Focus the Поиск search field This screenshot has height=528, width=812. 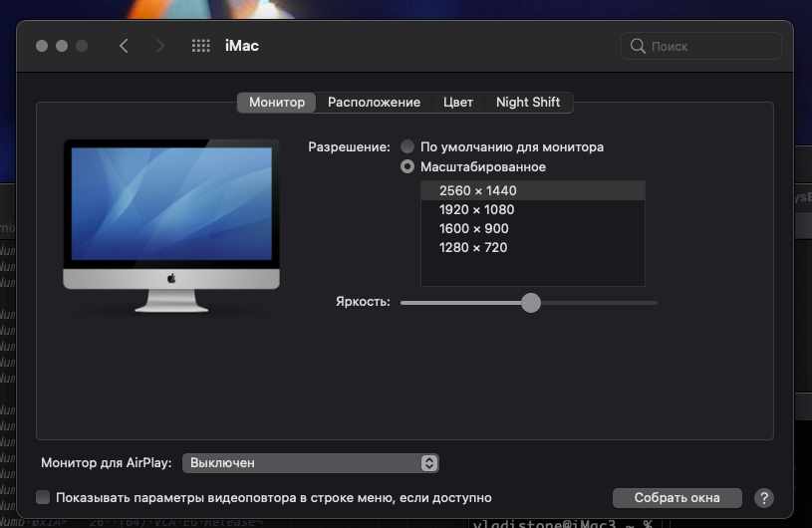click(701, 46)
